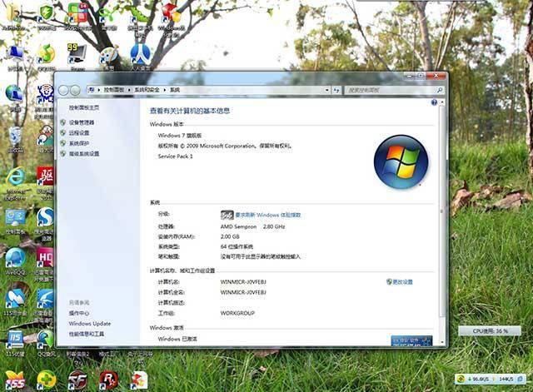The width and height of the screenshot is (533, 392).
Task: Select 系统和安全 breadcrumb segment
Action: point(147,90)
